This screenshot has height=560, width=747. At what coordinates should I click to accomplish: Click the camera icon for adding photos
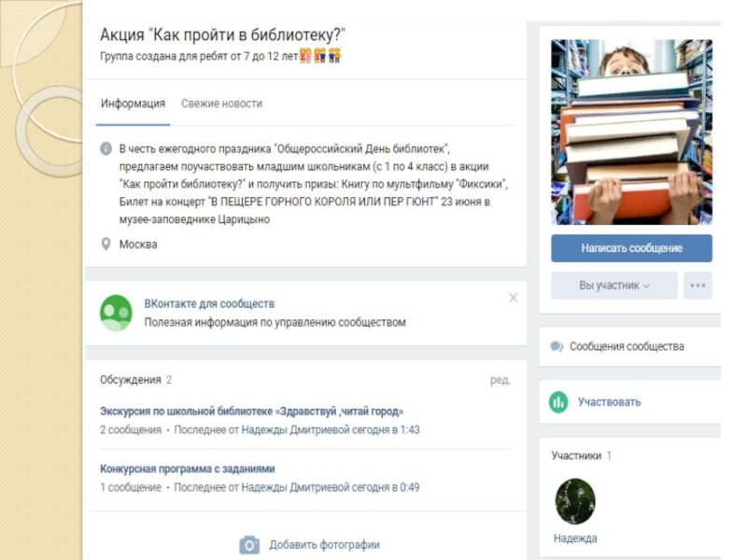coord(249,545)
